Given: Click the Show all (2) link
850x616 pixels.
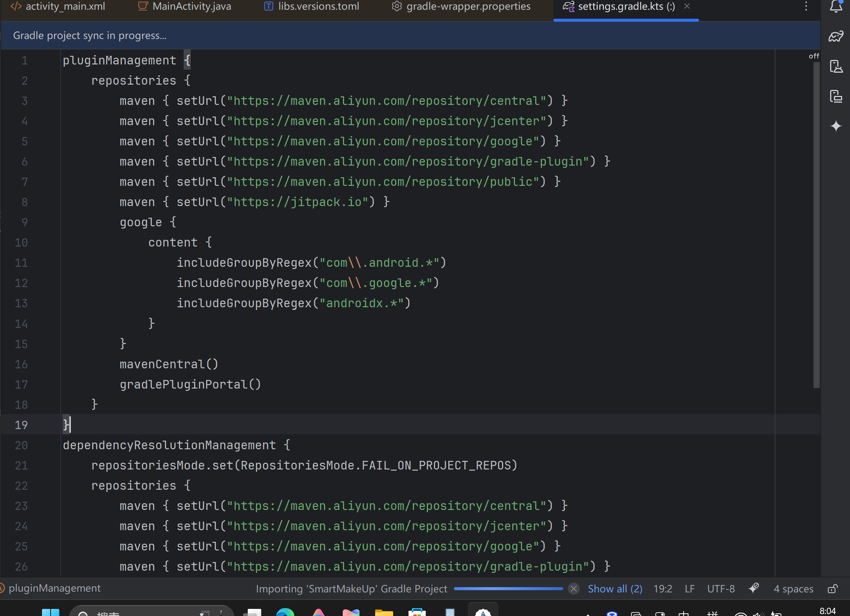Looking at the screenshot, I should (x=615, y=589).
